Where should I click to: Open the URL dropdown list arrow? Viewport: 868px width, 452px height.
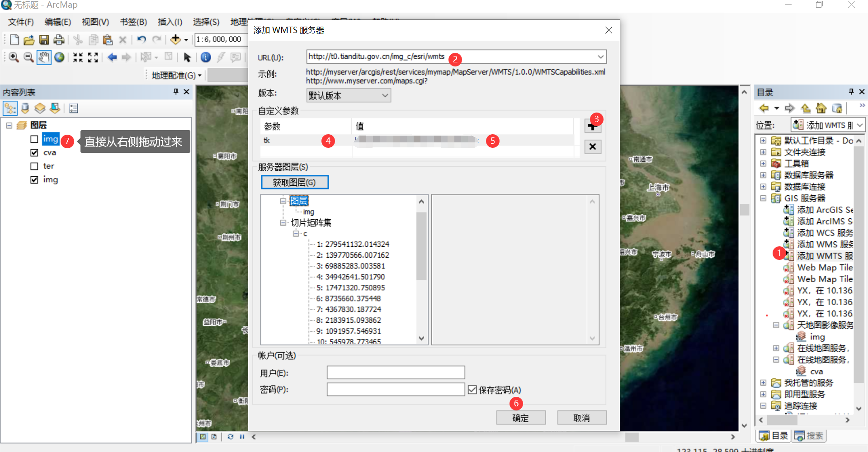[x=600, y=57]
